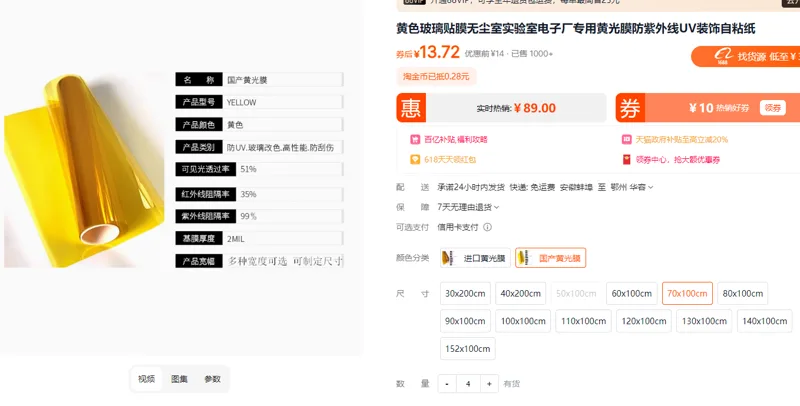Choose the 国产黄光膜 color option
This screenshot has width=800, height=406.
coord(551,258)
